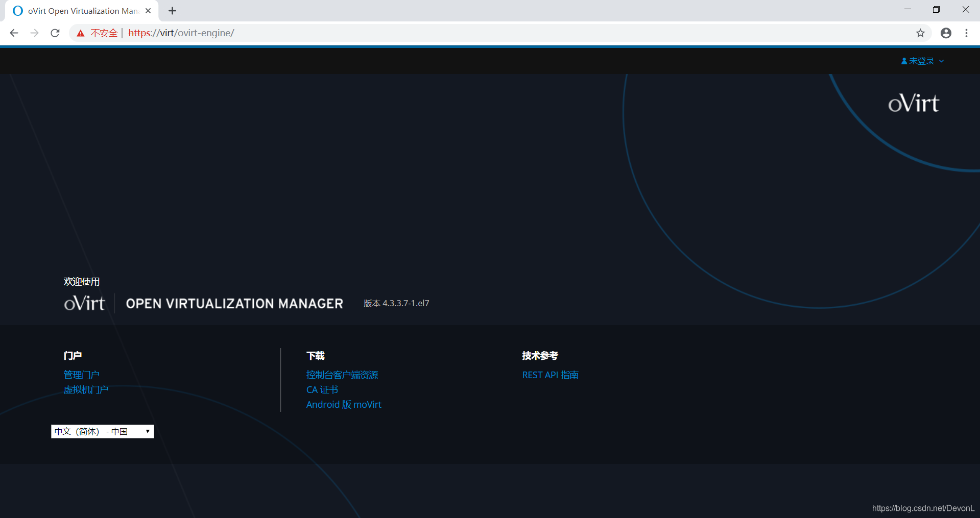Open the REST API 指南 link
Screen dimensions: 980x518
(x=551, y=375)
